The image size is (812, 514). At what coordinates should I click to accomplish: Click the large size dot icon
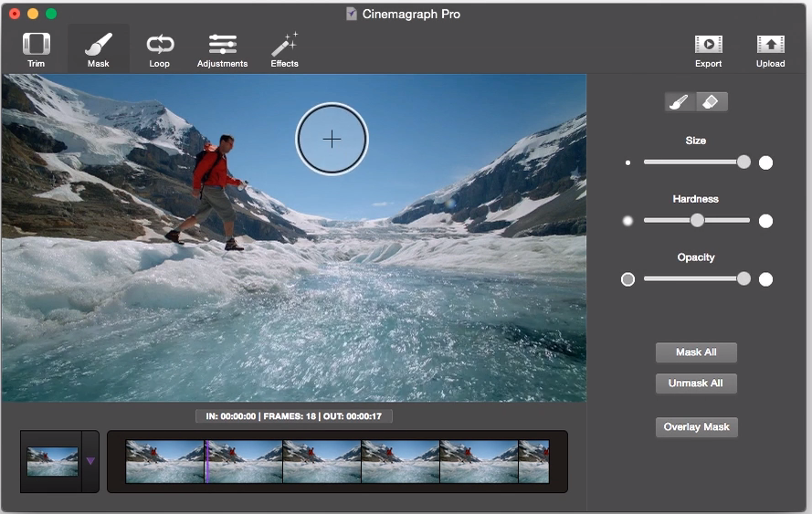tap(765, 163)
